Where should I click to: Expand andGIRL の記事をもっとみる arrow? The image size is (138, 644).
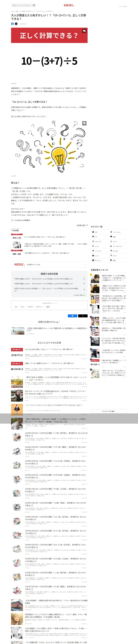click(85, 264)
